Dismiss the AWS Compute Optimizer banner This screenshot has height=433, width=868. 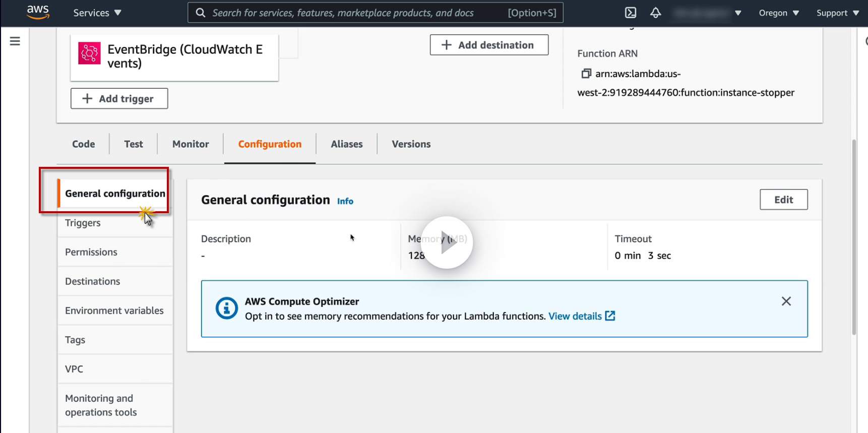[786, 301]
